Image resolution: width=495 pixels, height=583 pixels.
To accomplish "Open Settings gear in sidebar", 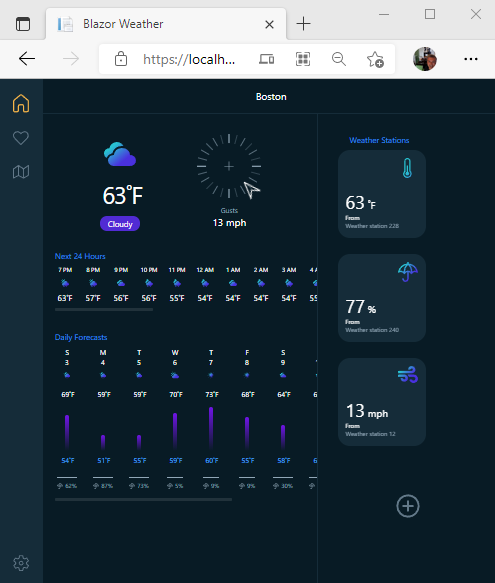I will click(x=21, y=563).
